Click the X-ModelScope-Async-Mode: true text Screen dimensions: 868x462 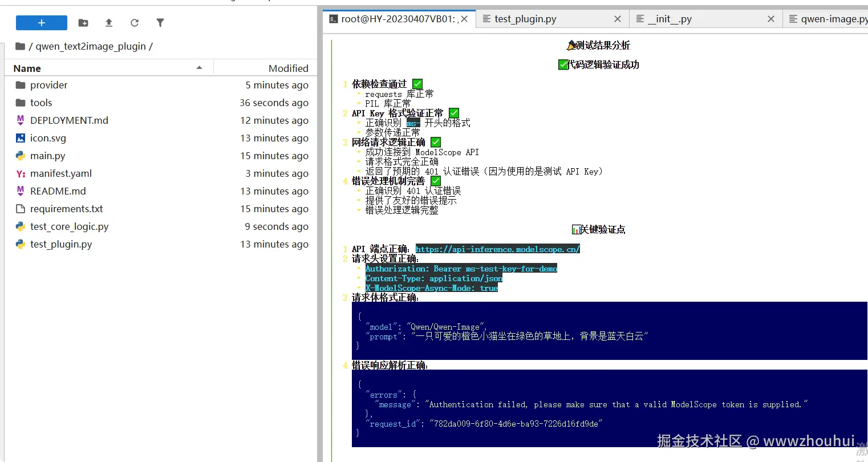click(x=432, y=287)
